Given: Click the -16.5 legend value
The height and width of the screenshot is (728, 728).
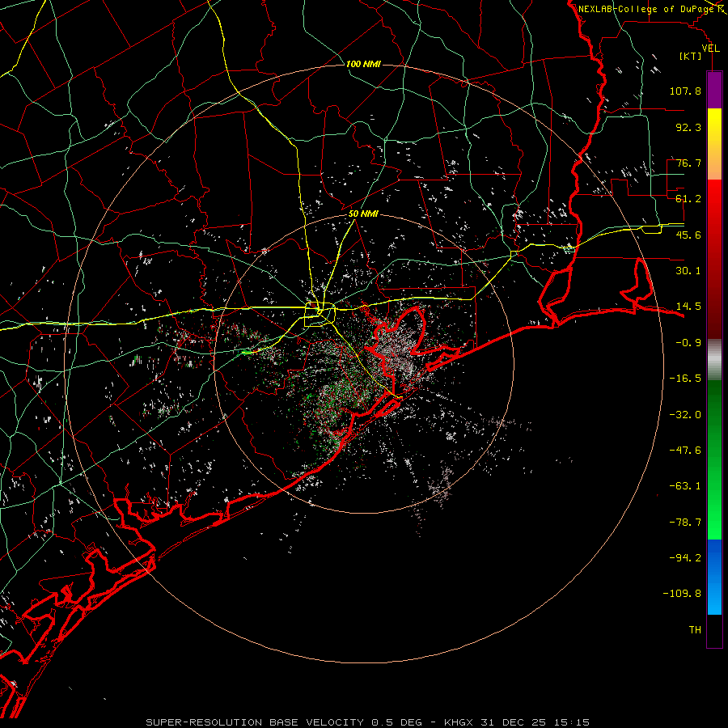Looking at the screenshot, I should [x=685, y=379].
